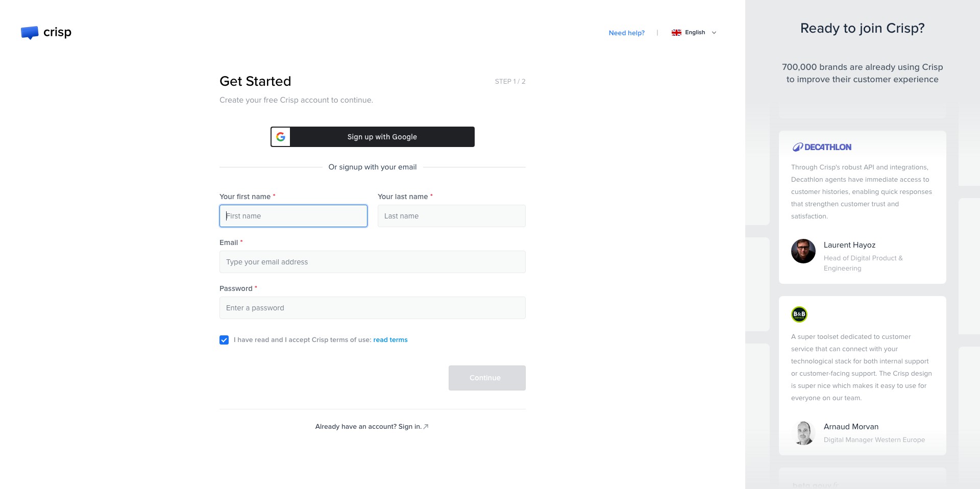Go to Already have an account? Sign in
980x489 pixels.
point(372,427)
